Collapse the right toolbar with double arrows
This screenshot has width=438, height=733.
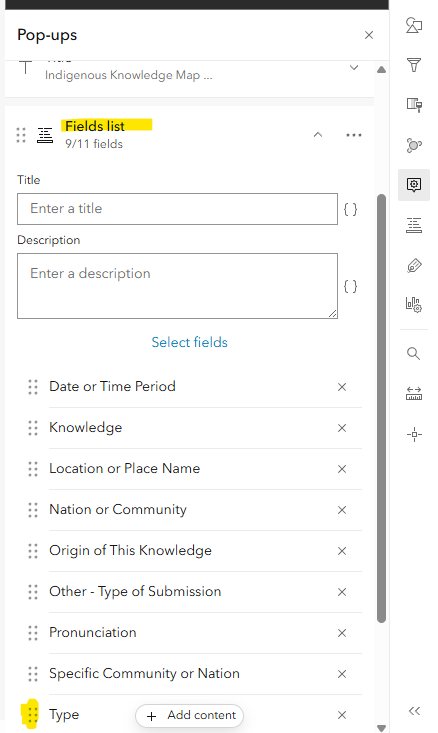pyautogui.click(x=414, y=711)
